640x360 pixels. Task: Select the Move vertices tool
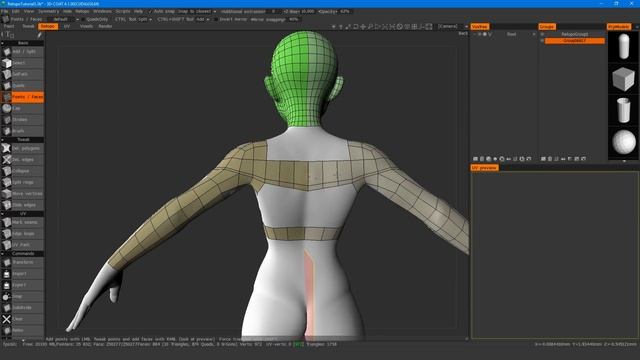pyautogui.click(x=22, y=193)
